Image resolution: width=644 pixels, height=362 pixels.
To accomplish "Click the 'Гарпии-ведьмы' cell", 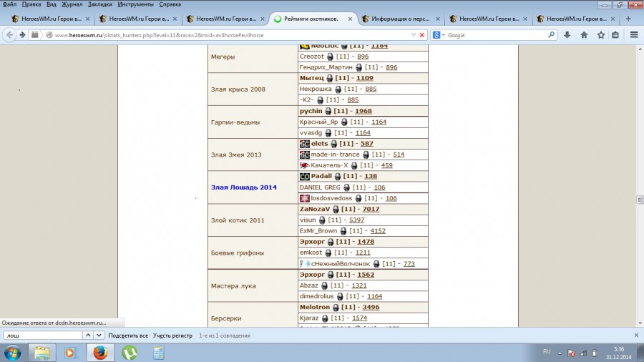I will 253,122.
